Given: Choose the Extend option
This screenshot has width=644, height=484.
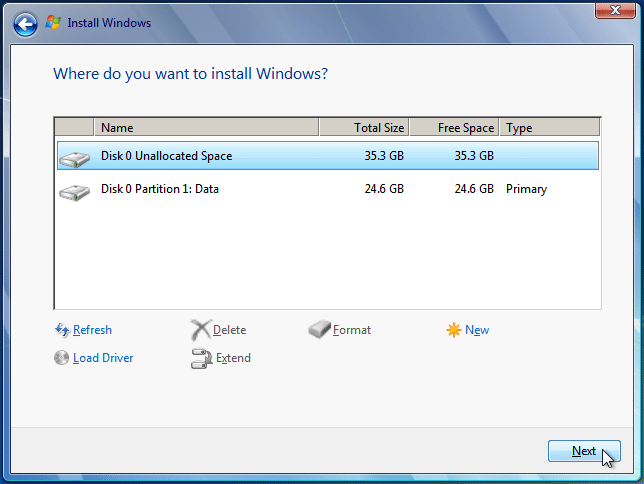Looking at the screenshot, I should pos(233,358).
